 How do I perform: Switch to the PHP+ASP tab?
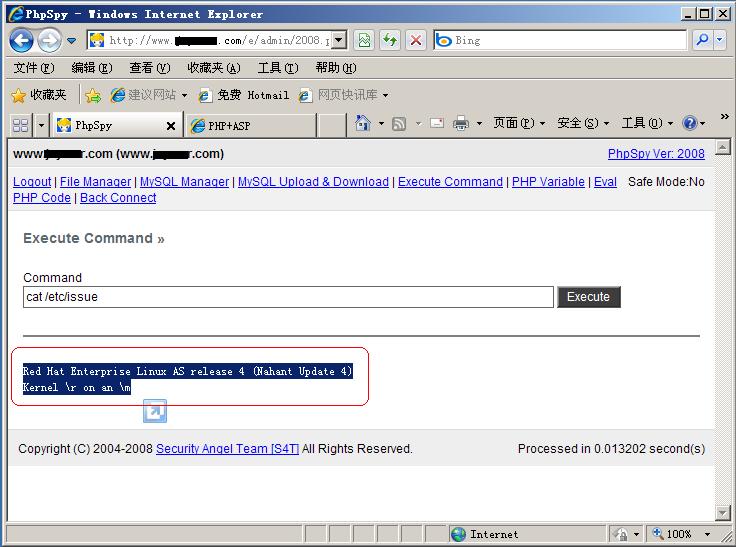click(x=252, y=126)
